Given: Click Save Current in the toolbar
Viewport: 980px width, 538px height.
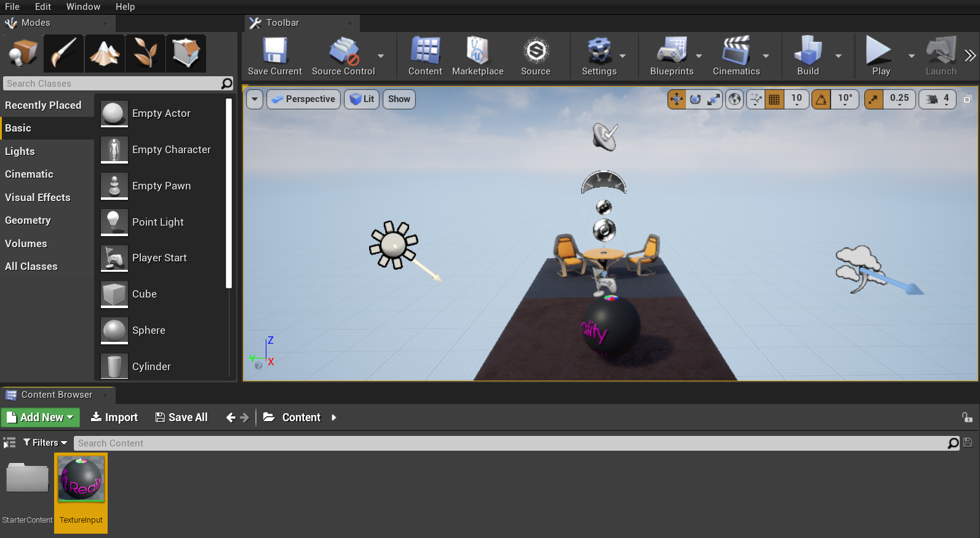Looking at the screenshot, I should [274, 57].
